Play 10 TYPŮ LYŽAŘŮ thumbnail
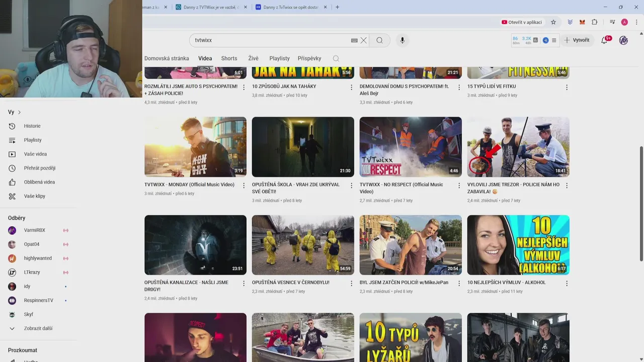The height and width of the screenshot is (362, 644). pos(411,337)
